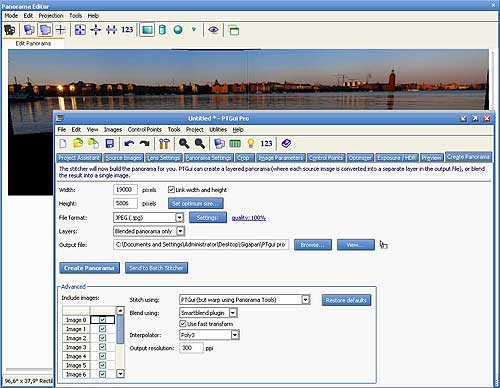The width and height of the screenshot is (500, 388).
Task: Select the Rectilinear projection icon
Action: 147,30
